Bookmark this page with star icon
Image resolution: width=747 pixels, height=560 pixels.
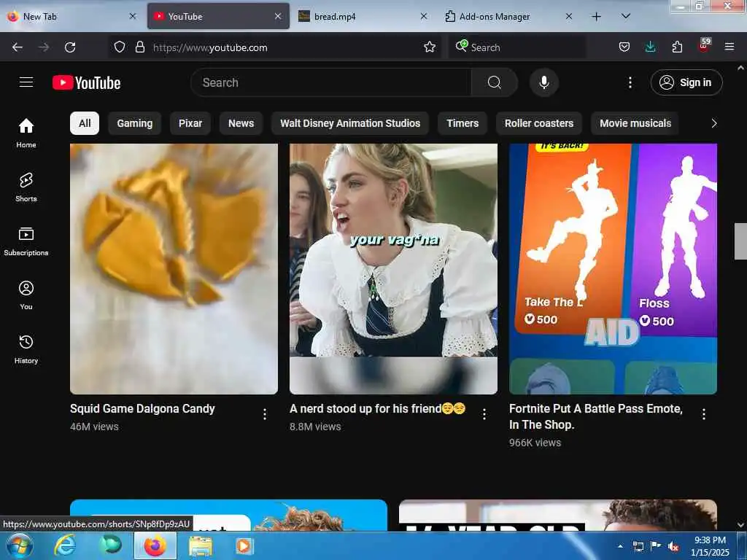[430, 47]
